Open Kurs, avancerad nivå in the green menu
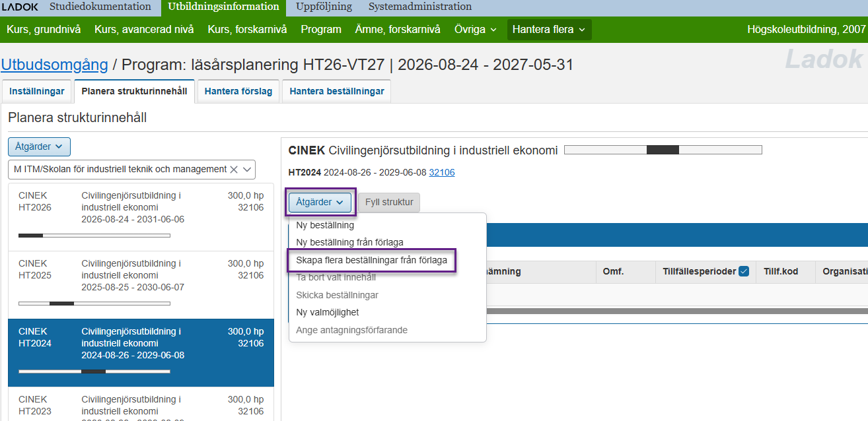The image size is (868, 421). point(144,29)
